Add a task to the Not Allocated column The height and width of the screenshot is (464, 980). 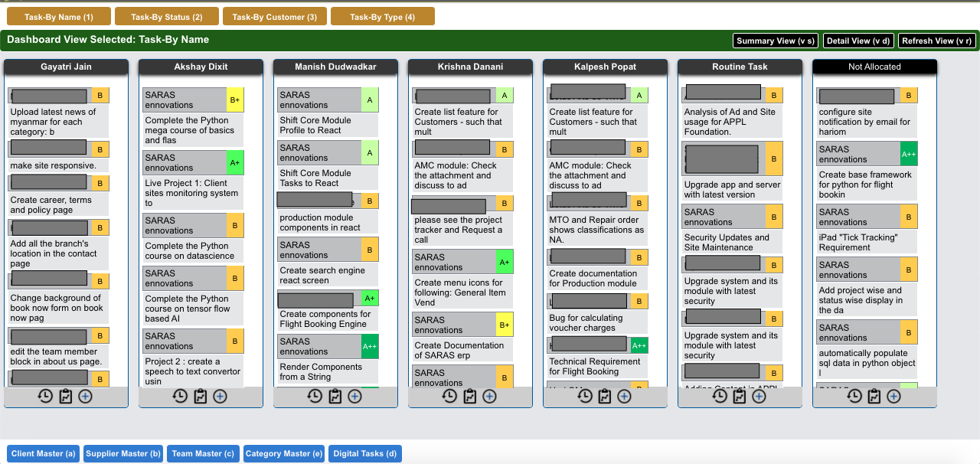893,396
